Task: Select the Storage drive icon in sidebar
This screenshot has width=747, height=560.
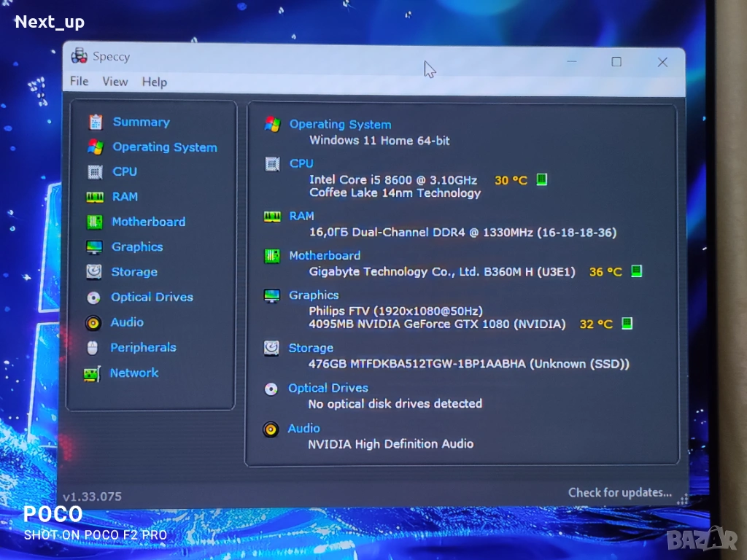Action: [94, 272]
